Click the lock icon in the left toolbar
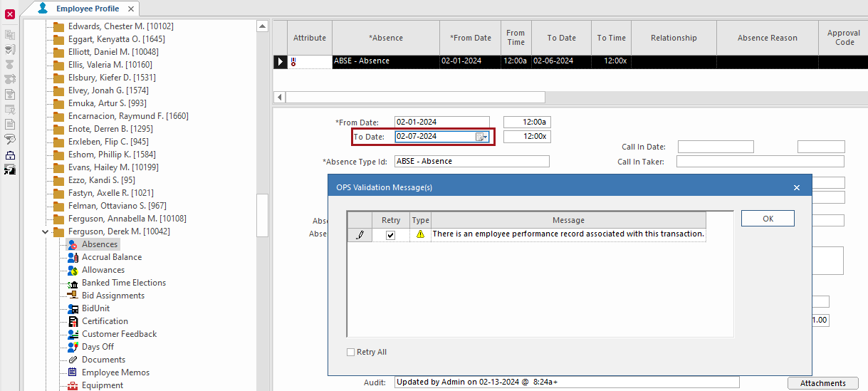868x391 pixels. click(x=10, y=156)
